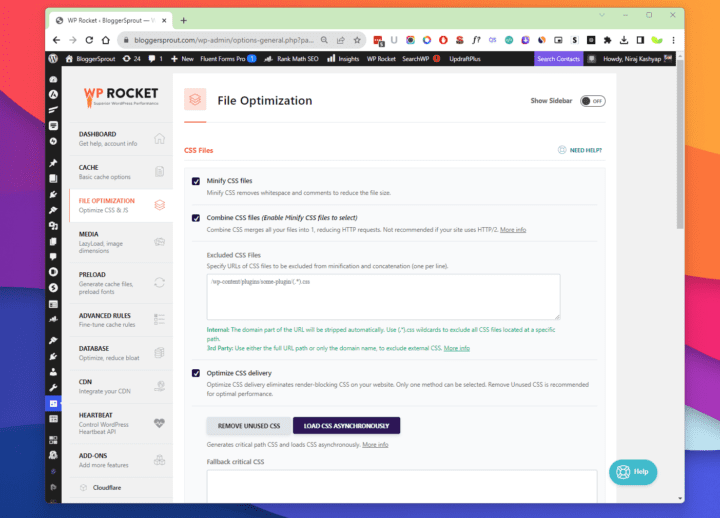Open SearchWP admin bar item
Image resolution: width=720 pixels, height=518 pixels.
(x=421, y=59)
